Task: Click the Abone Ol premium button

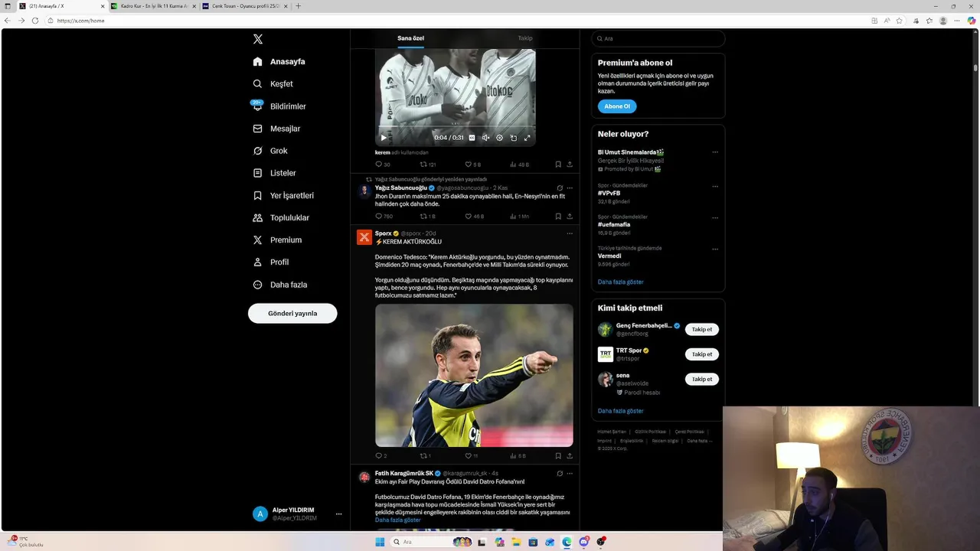Action: tap(617, 106)
